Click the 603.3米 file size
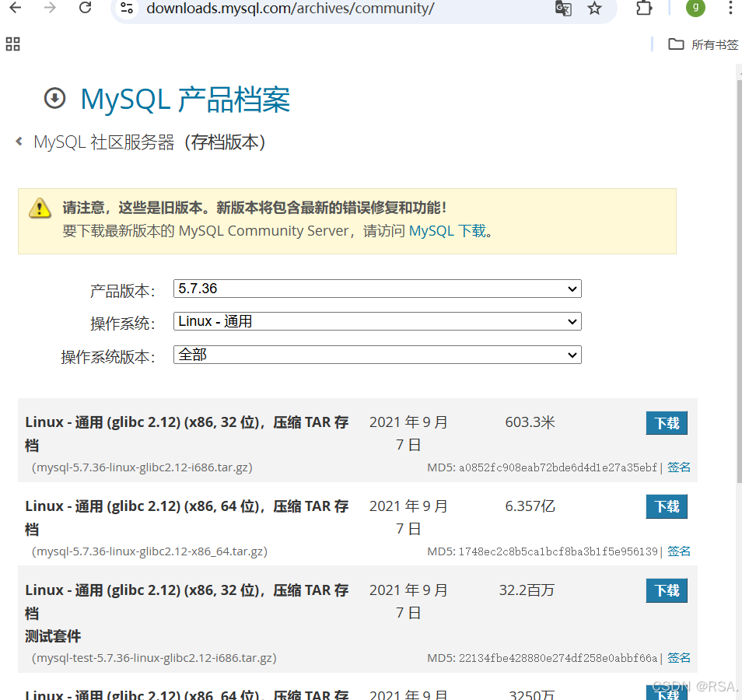The height and width of the screenshot is (700, 742). click(530, 422)
